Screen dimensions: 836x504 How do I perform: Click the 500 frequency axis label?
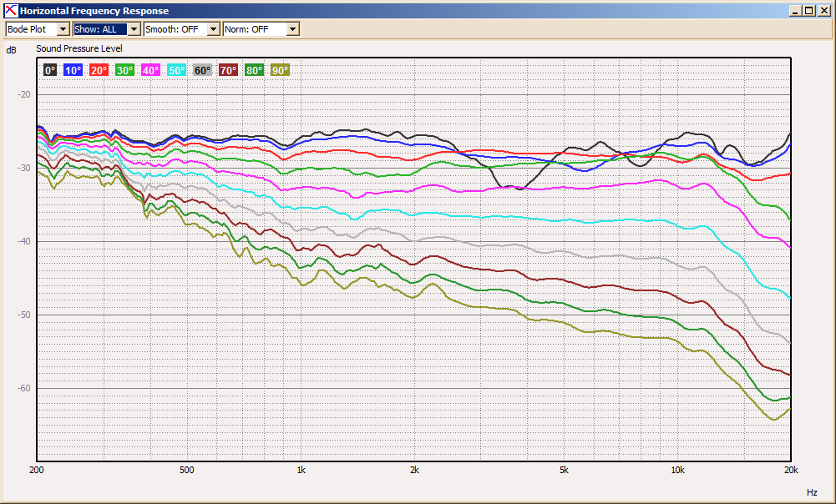click(x=186, y=470)
